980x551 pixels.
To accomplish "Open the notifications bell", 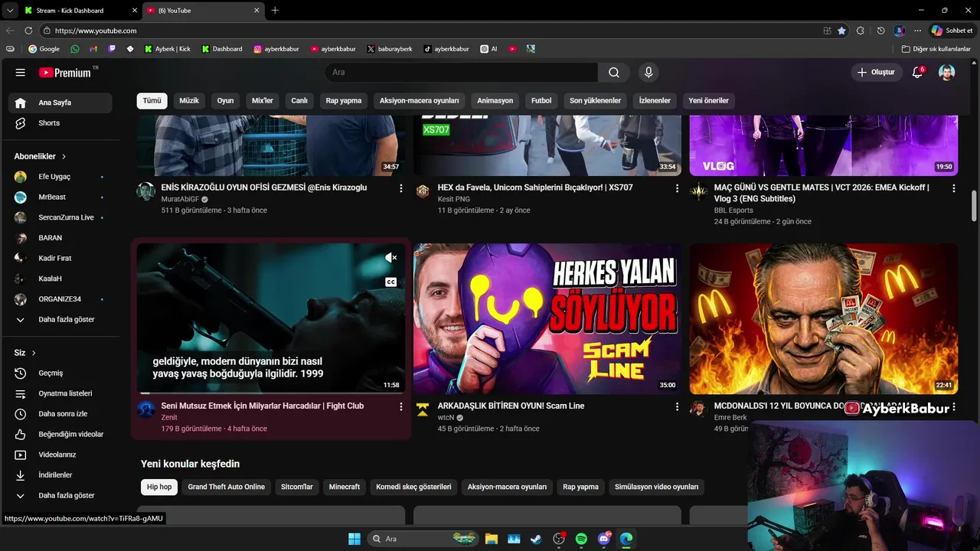I will tap(917, 73).
